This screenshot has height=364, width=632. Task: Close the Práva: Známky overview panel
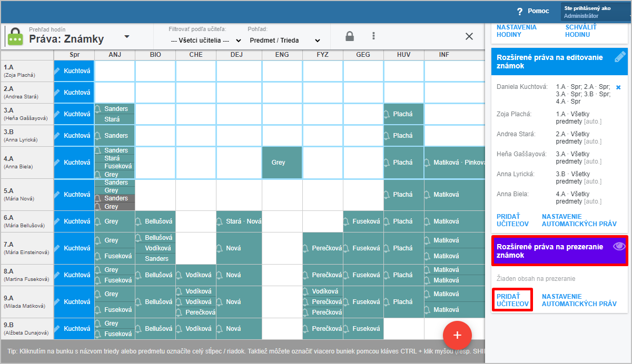[469, 36]
